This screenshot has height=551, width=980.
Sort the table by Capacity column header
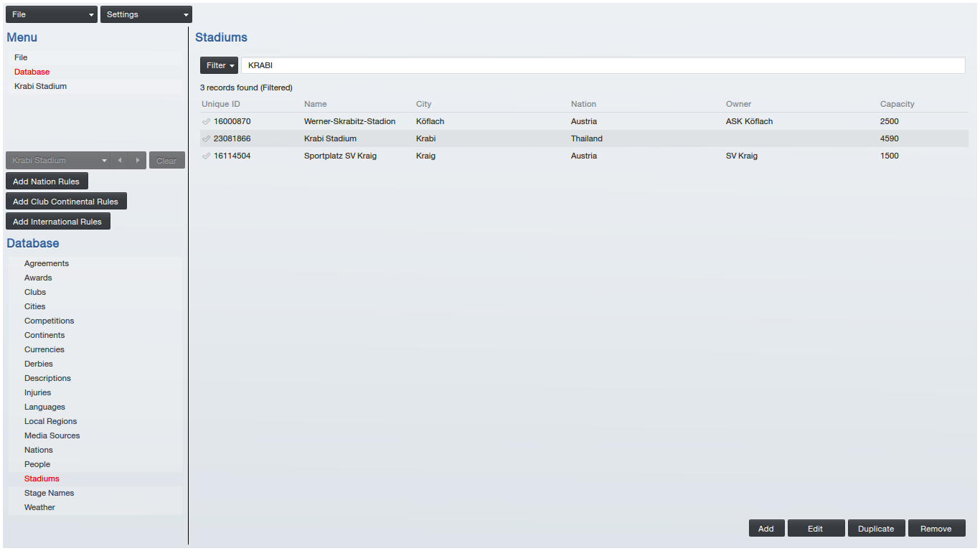(x=897, y=104)
